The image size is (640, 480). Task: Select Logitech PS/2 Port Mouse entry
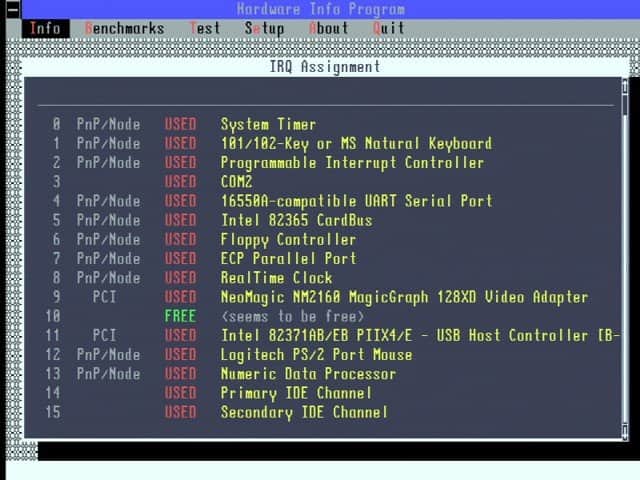316,355
